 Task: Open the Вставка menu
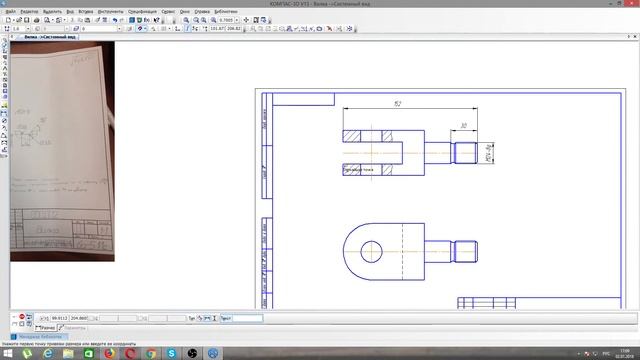pyautogui.click(x=86, y=12)
